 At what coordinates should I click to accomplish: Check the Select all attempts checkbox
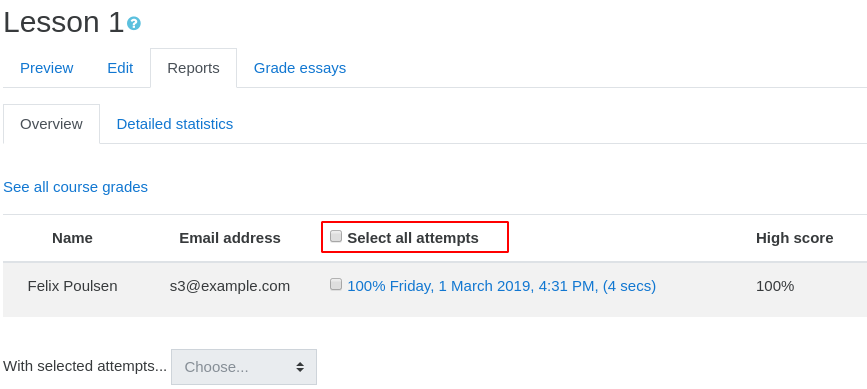(x=336, y=236)
